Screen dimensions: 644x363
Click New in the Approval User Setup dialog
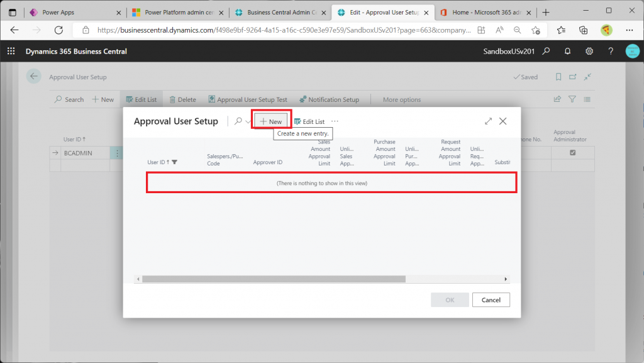pyautogui.click(x=271, y=121)
